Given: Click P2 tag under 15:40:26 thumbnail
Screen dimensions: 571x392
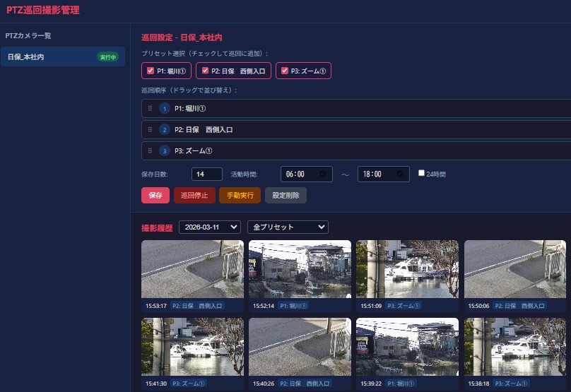Looking at the screenshot, I should point(305,384).
